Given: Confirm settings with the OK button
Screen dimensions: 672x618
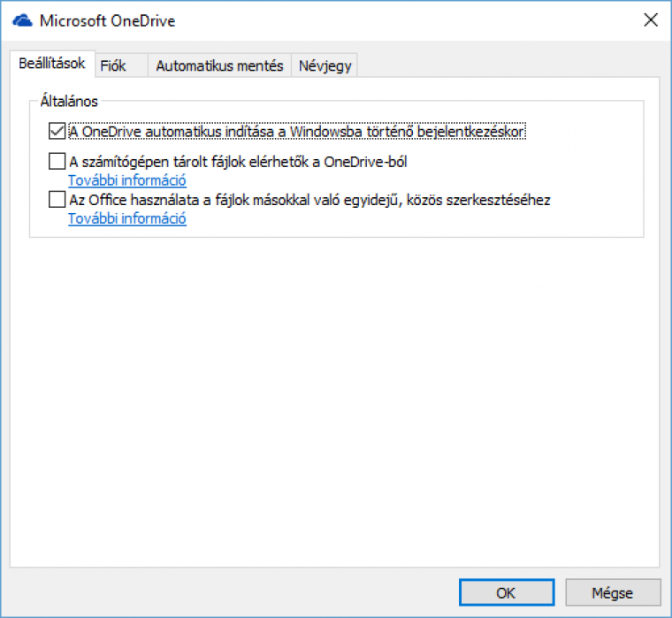Looking at the screenshot, I should (x=507, y=592).
